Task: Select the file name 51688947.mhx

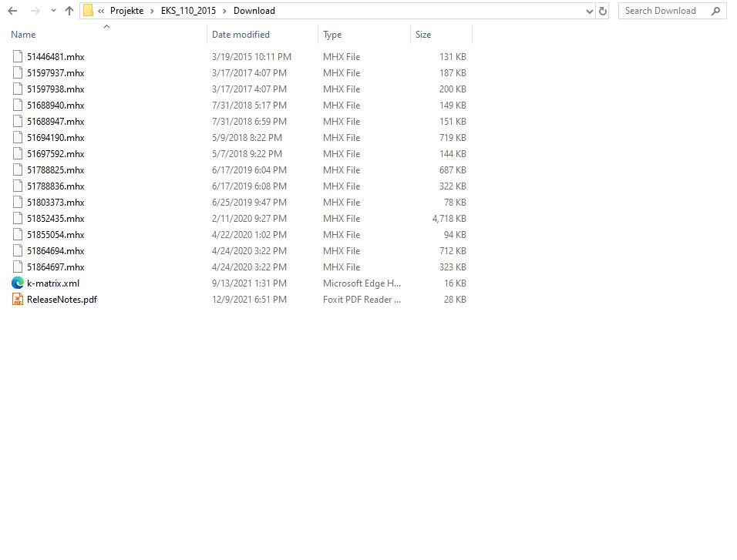Action: point(56,122)
